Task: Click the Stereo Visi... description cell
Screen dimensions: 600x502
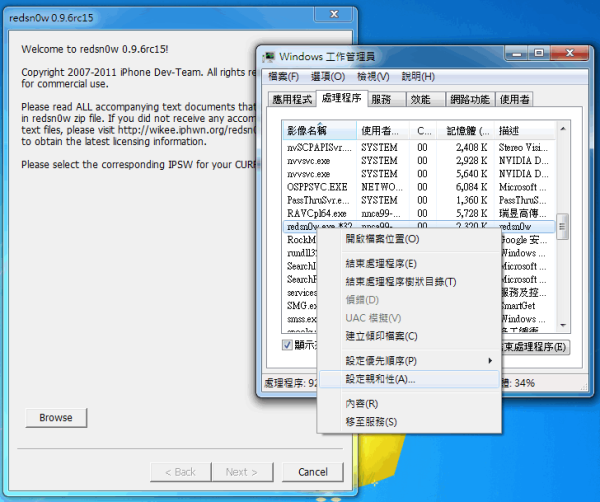Action: 523,147
